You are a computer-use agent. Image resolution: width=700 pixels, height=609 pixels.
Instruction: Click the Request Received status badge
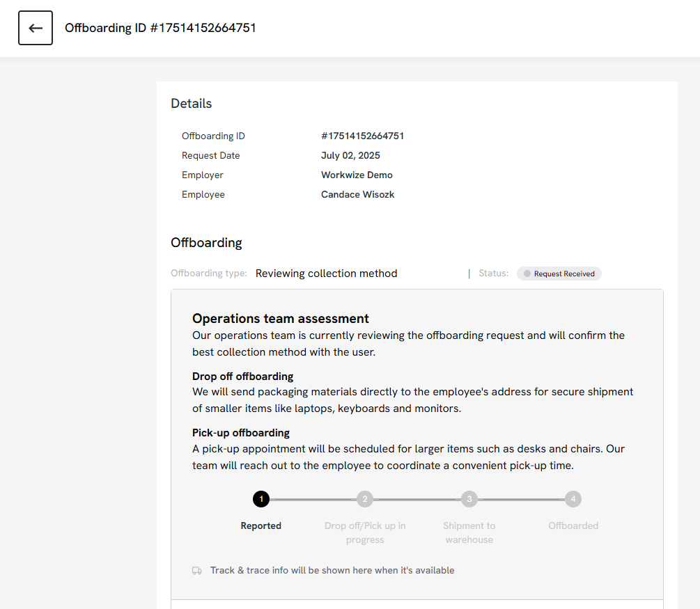(x=559, y=274)
